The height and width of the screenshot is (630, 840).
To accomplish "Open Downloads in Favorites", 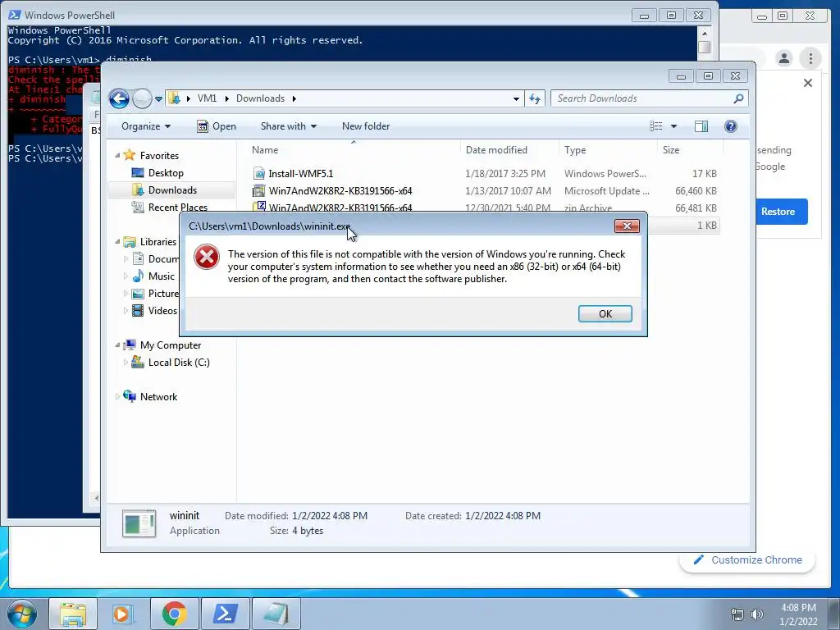I will click(172, 190).
